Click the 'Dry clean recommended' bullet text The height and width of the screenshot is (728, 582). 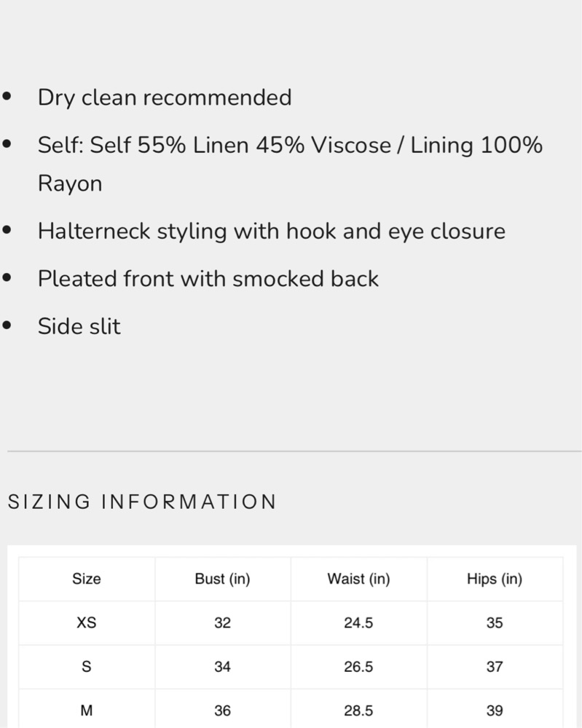pyautogui.click(x=165, y=98)
